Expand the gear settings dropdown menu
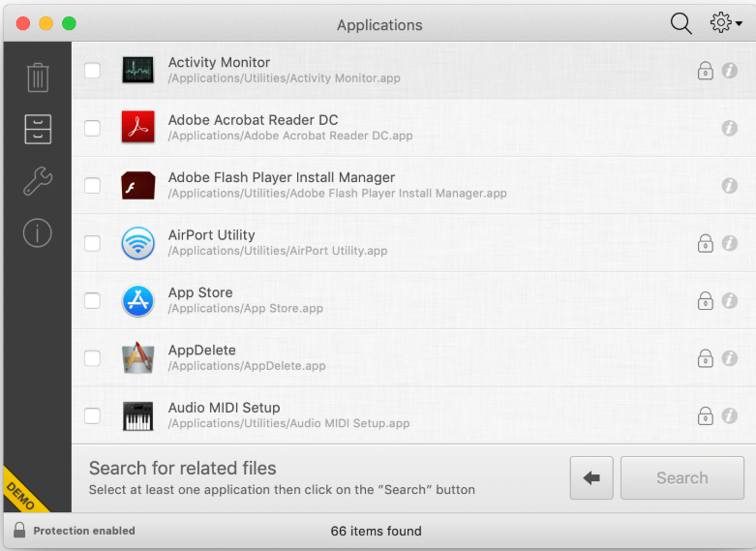Viewport: 756px width, 551px height. click(x=726, y=24)
